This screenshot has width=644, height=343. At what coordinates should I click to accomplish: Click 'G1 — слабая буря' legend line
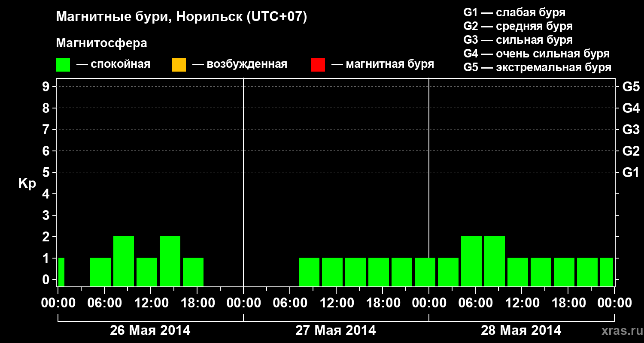tap(514, 12)
